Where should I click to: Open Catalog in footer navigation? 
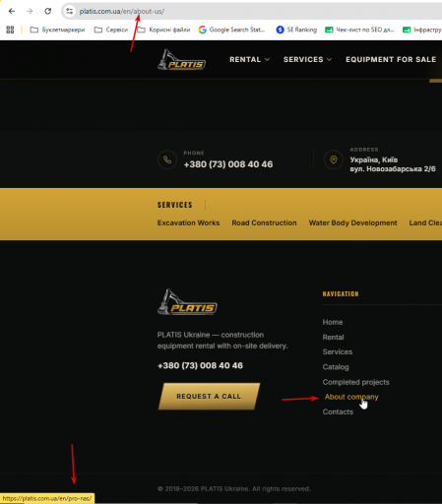coord(336,367)
